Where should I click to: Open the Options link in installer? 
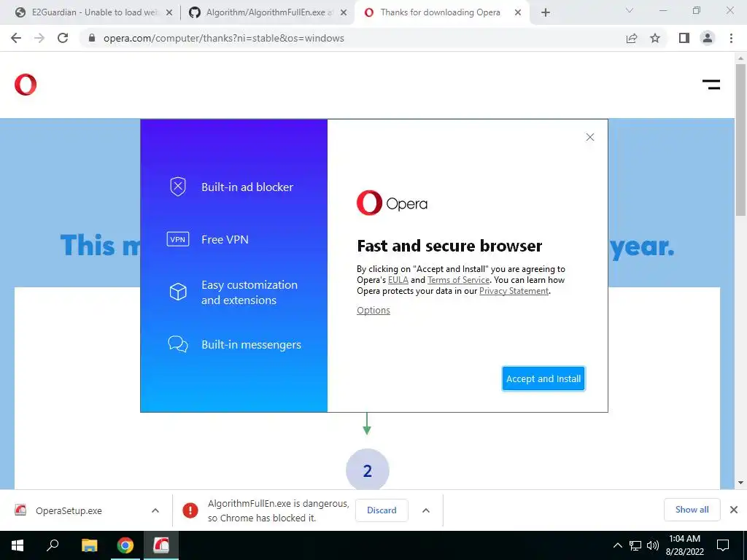tap(373, 311)
